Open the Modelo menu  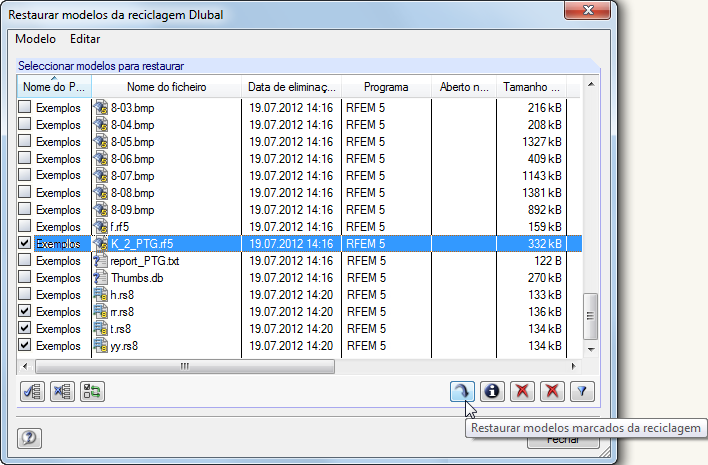[x=35, y=39]
